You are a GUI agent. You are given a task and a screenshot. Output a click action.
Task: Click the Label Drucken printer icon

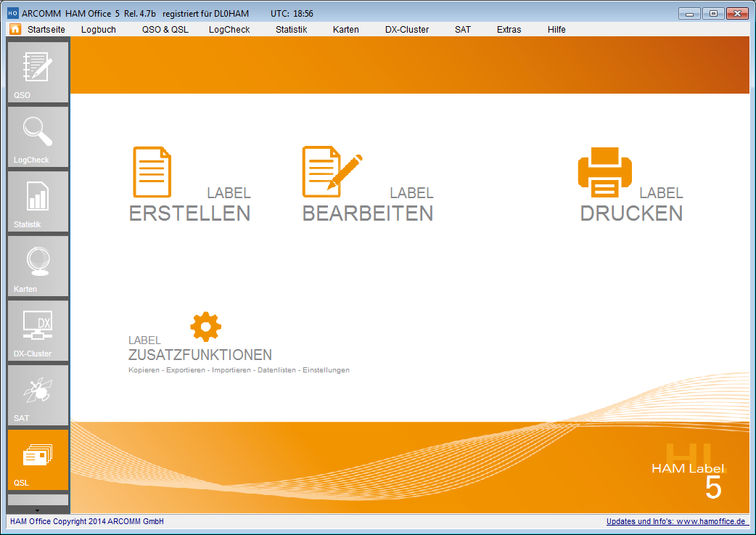[x=604, y=172]
